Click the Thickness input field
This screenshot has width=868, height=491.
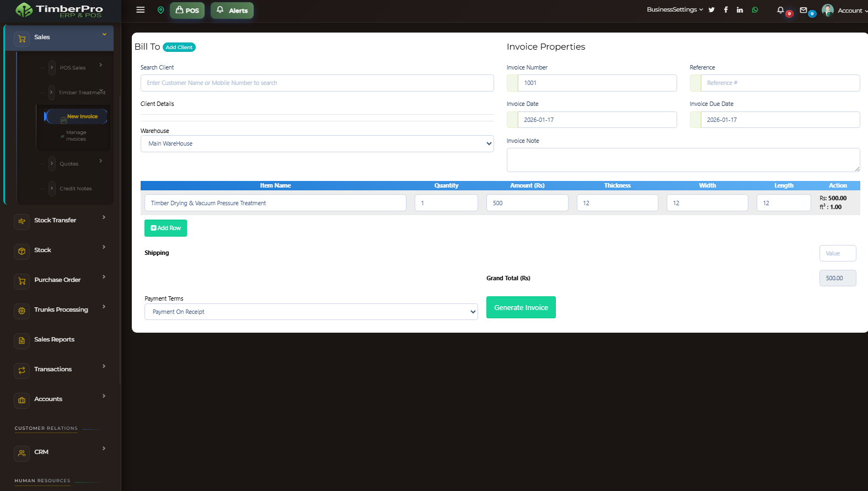coord(618,203)
